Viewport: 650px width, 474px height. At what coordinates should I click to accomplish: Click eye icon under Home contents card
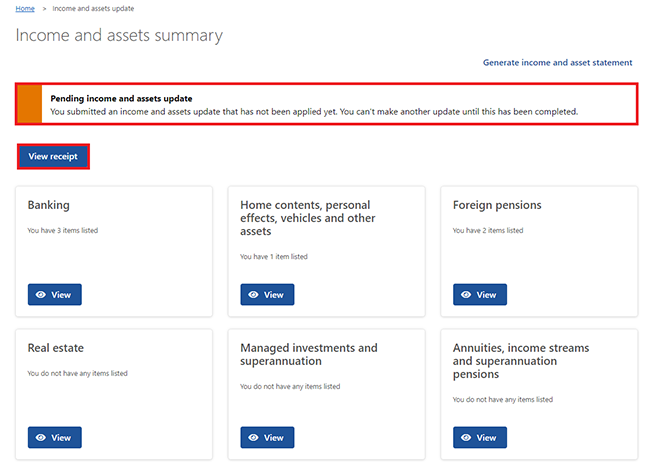tap(253, 295)
